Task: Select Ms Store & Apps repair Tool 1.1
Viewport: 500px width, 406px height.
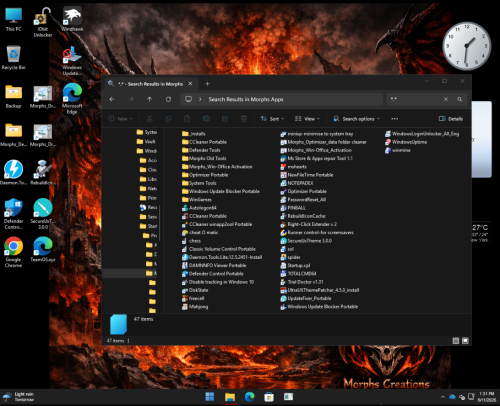Action: pos(316,158)
